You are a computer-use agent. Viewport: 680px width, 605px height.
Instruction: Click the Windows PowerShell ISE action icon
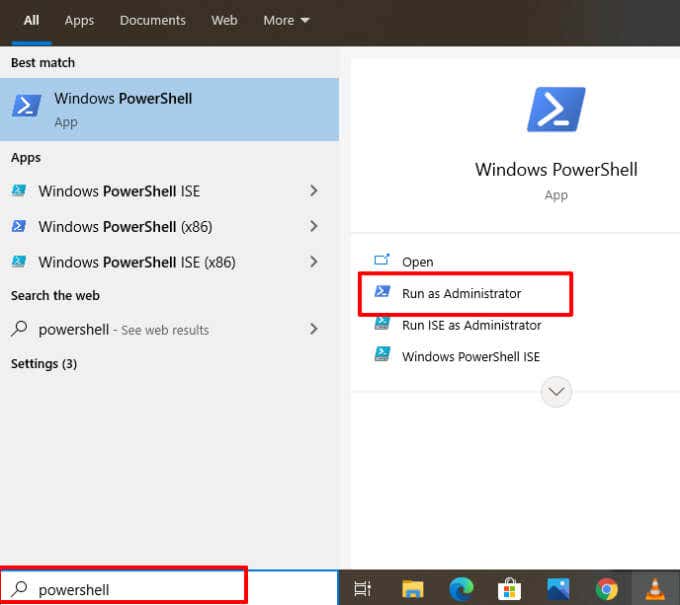pos(382,354)
